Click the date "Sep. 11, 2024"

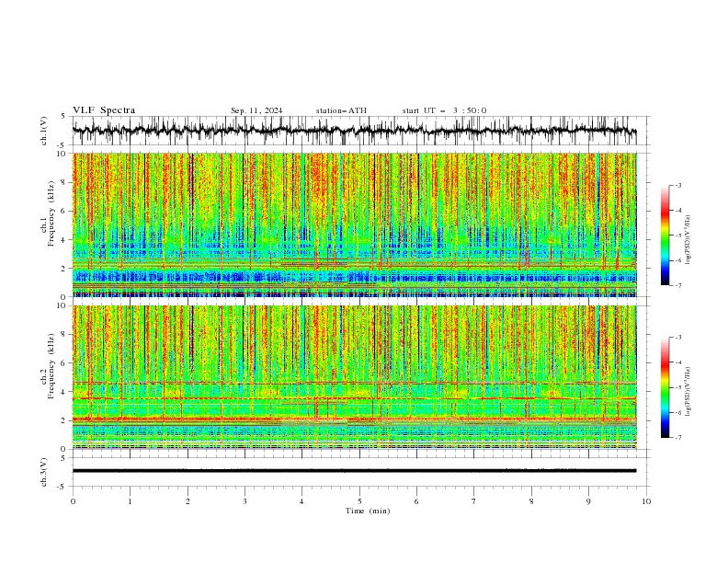[256, 110]
